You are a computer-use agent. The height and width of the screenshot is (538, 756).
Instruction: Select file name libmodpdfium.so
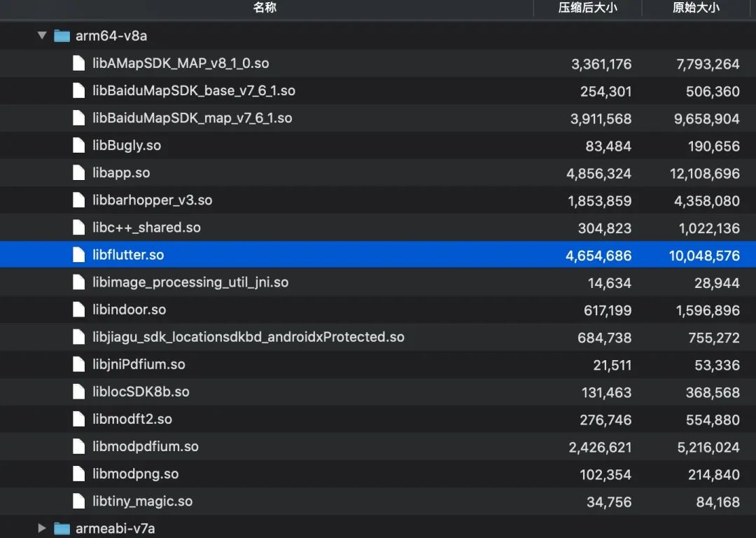coord(146,446)
